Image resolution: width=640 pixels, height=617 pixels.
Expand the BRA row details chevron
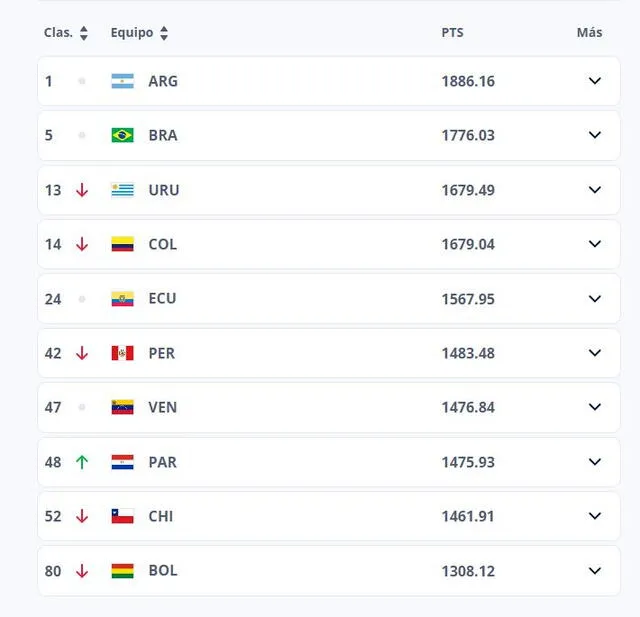point(595,135)
